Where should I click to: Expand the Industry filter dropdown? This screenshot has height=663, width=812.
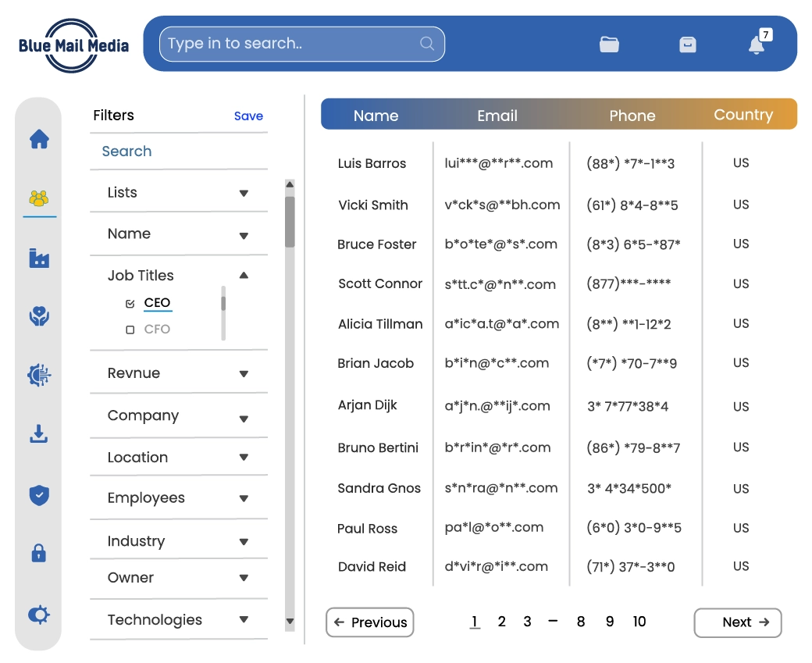[x=244, y=542]
